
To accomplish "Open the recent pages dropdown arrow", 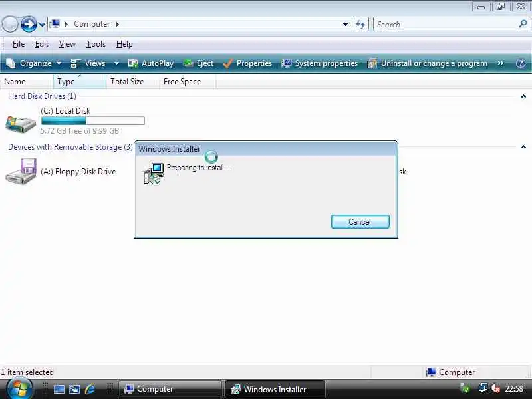I will point(42,25).
